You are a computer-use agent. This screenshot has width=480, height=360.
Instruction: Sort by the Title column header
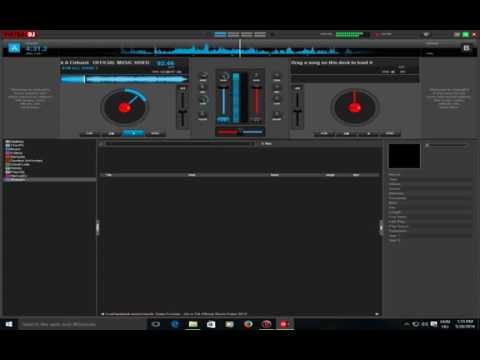pyautogui.click(x=109, y=175)
